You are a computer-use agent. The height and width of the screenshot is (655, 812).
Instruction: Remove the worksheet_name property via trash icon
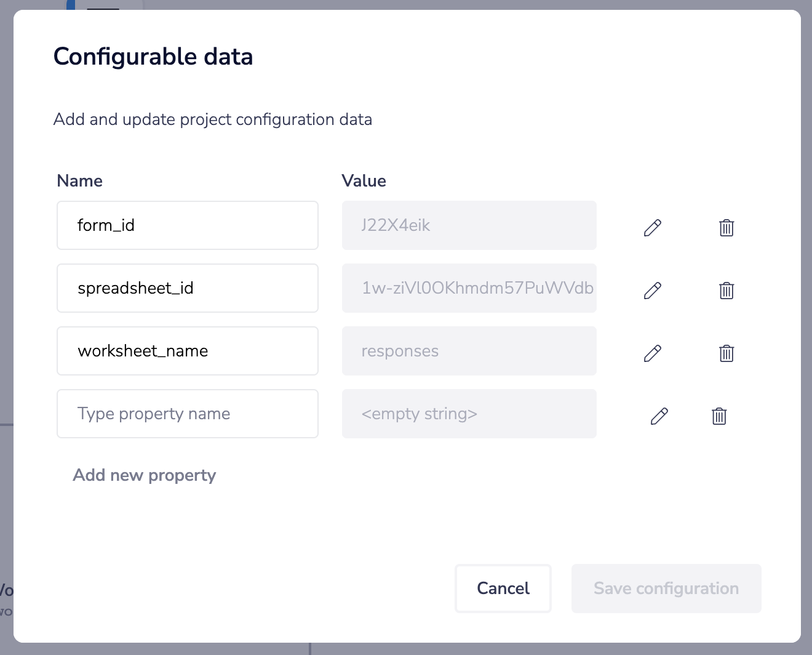point(726,353)
